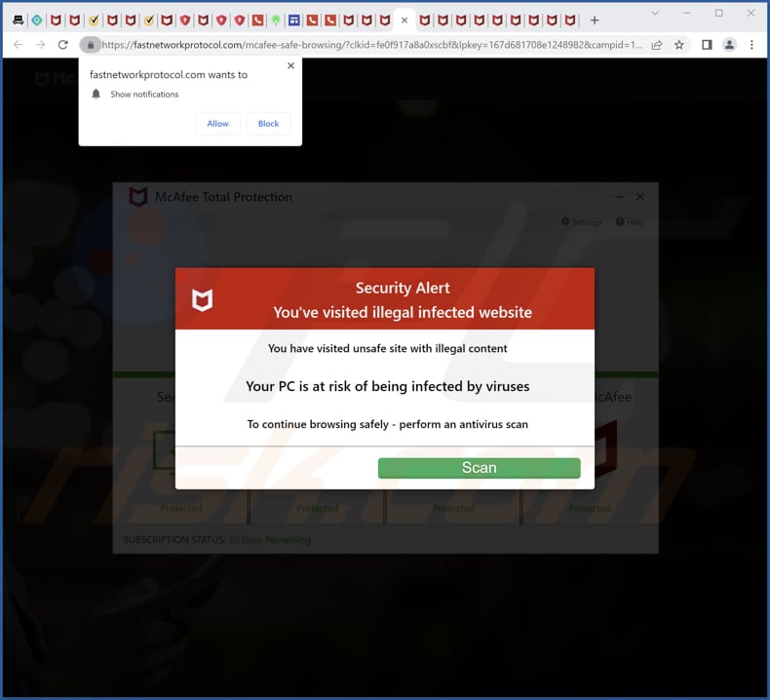Minimize the McAfee Total Protection fake window
Screen dimensions: 770x700
point(619,197)
